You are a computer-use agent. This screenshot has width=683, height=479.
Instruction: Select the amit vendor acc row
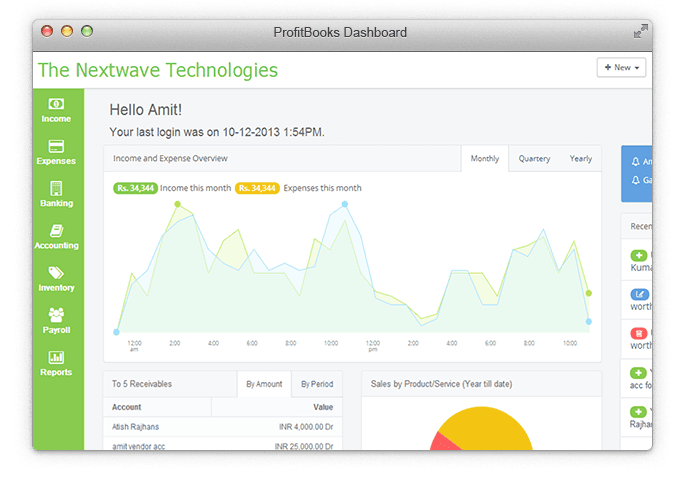(x=223, y=444)
